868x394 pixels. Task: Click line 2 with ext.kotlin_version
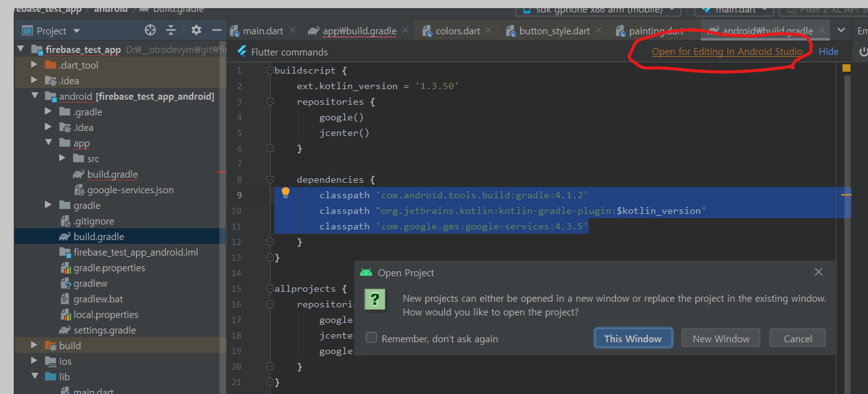(378, 86)
